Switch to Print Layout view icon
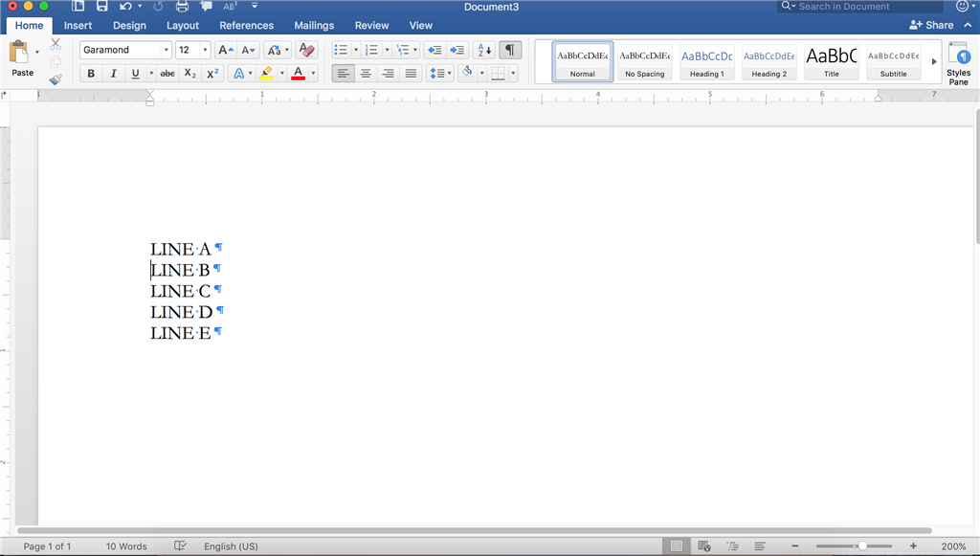 coord(677,546)
